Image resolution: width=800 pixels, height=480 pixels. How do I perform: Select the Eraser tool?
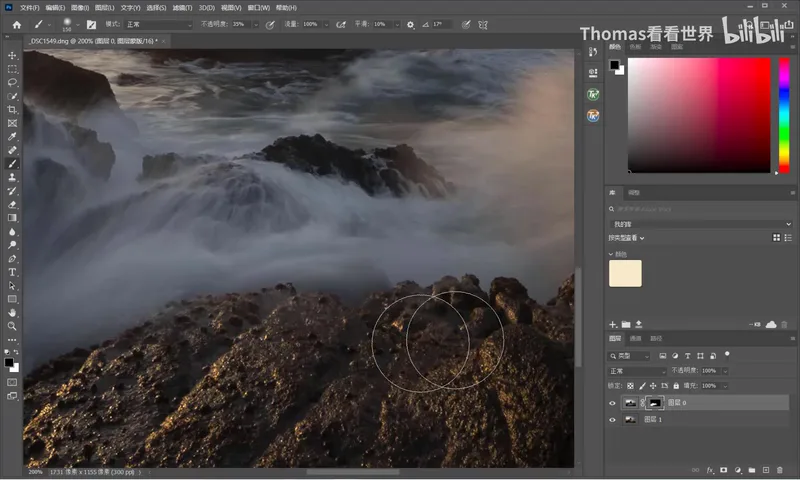tap(12, 205)
